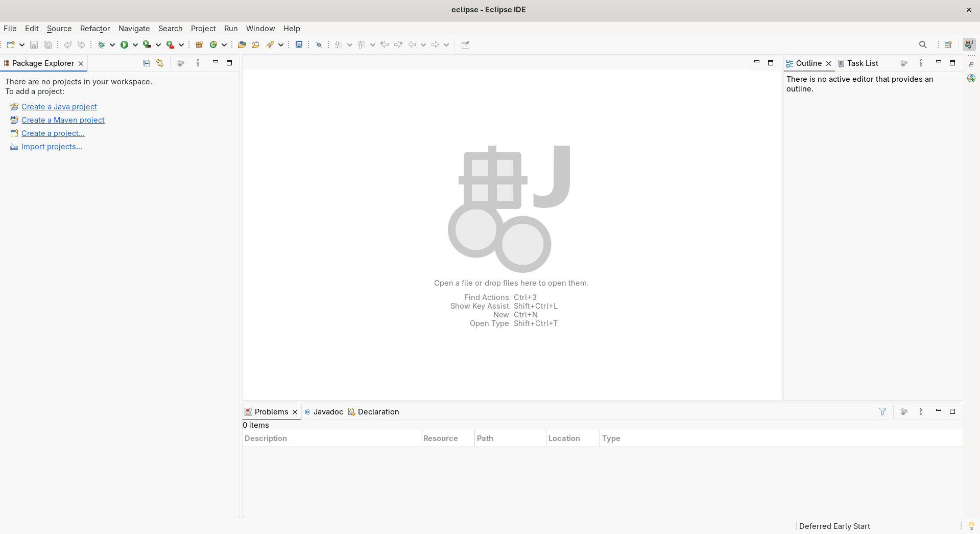Toggle Skip All Breakpoints icon

coord(319,45)
